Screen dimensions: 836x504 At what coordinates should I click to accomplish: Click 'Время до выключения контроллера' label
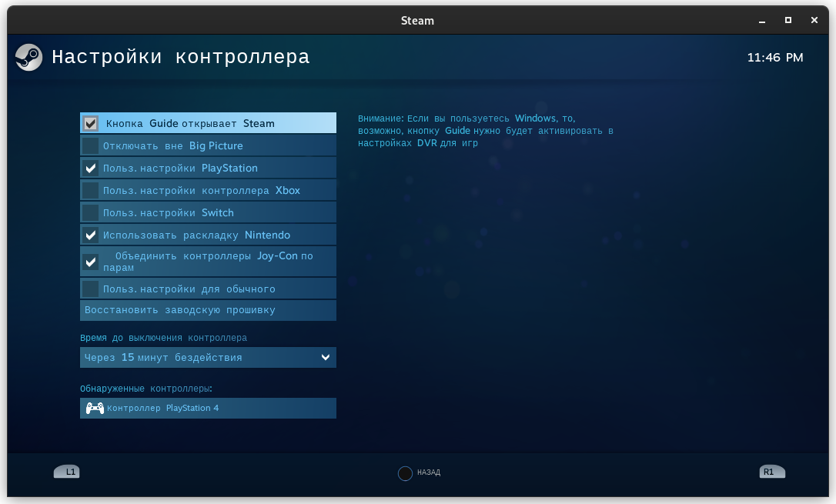(164, 338)
